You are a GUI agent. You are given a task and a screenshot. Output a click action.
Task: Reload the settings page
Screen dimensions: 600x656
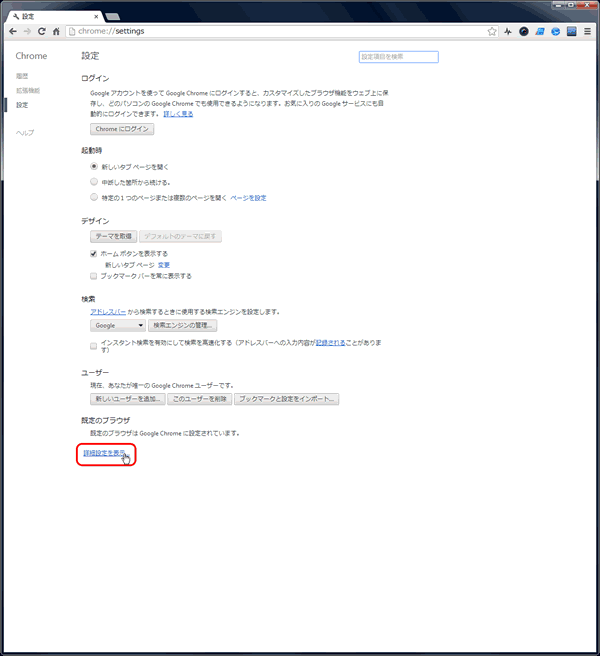point(41,31)
